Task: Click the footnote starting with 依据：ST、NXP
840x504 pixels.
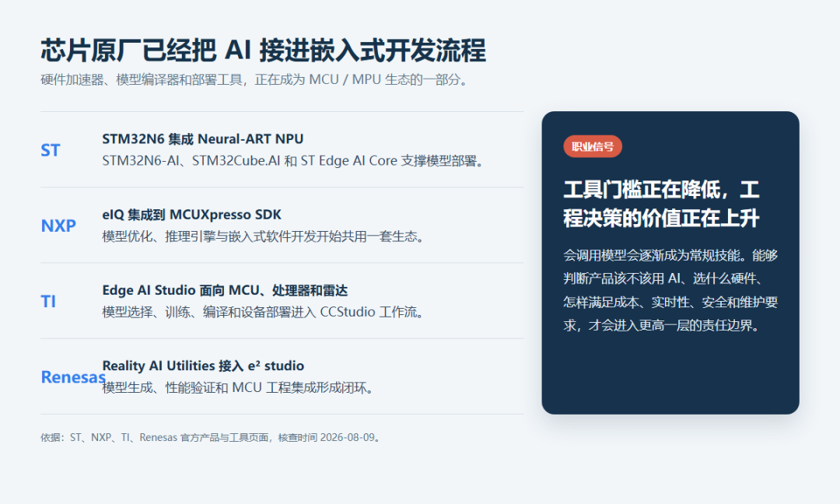Action: [x=211, y=438]
